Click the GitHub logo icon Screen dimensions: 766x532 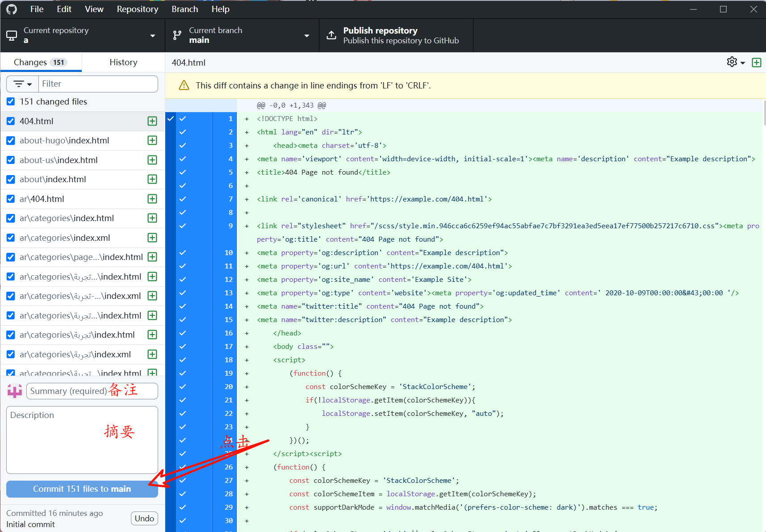pos(12,9)
